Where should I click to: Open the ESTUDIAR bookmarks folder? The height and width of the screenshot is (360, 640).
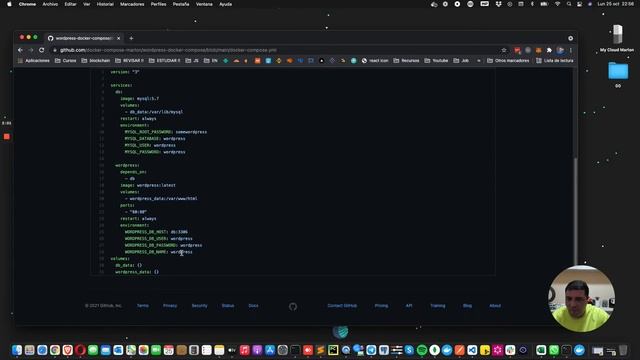[x=164, y=60]
